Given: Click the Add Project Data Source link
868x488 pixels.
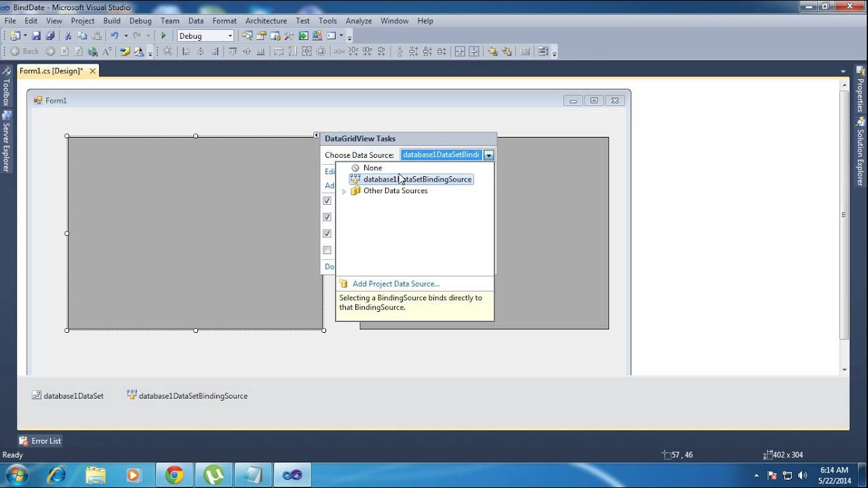Looking at the screenshot, I should click(x=395, y=284).
